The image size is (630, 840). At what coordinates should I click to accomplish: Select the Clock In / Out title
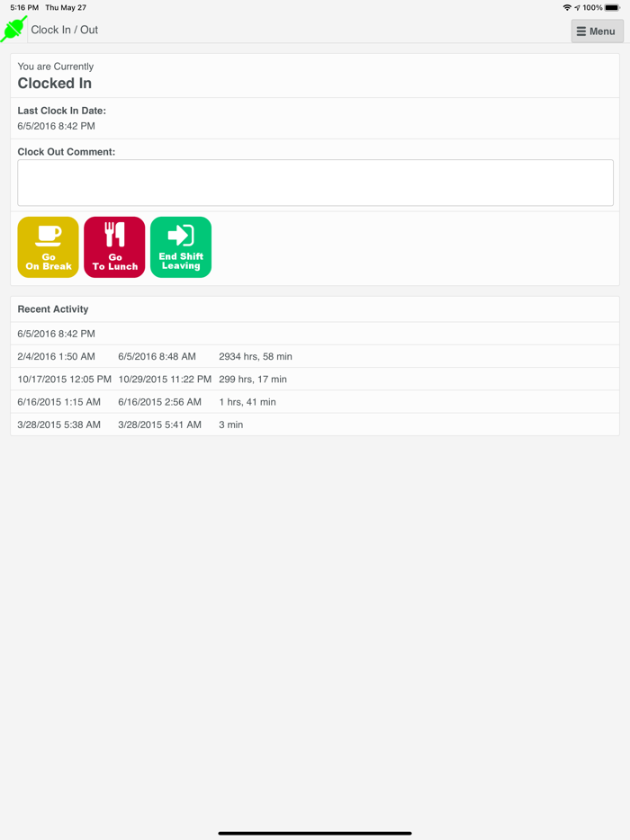[64, 30]
